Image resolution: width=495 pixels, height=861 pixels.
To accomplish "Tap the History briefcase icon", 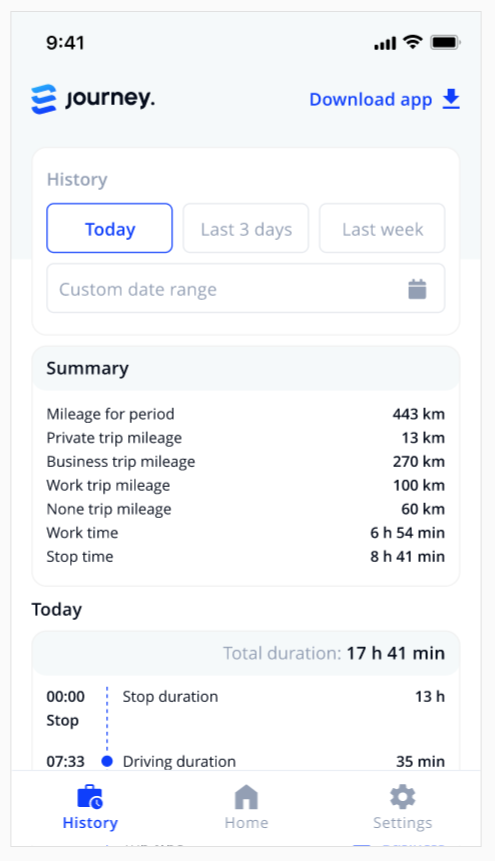I will click(90, 797).
